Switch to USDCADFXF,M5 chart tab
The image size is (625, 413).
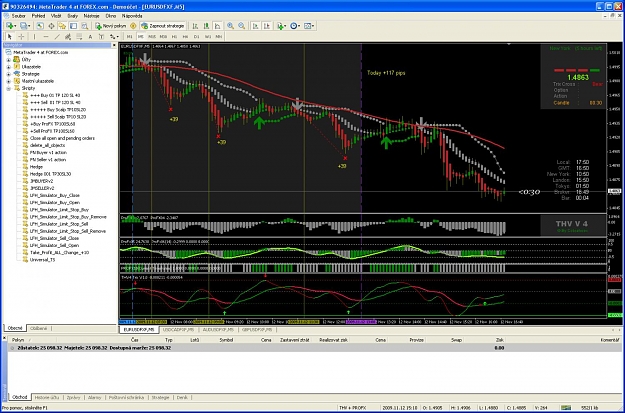pos(178,330)
